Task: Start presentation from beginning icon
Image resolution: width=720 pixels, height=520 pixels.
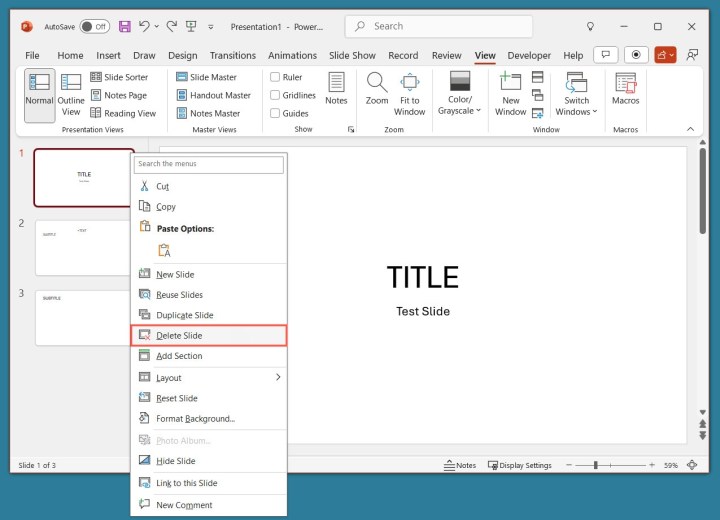Action: point(191,26)
